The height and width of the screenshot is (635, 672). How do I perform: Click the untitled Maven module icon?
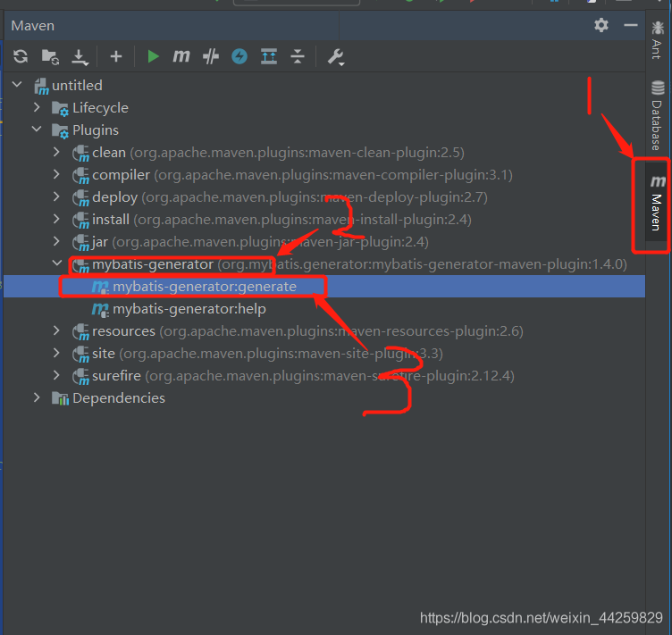(x=41, y=86)
